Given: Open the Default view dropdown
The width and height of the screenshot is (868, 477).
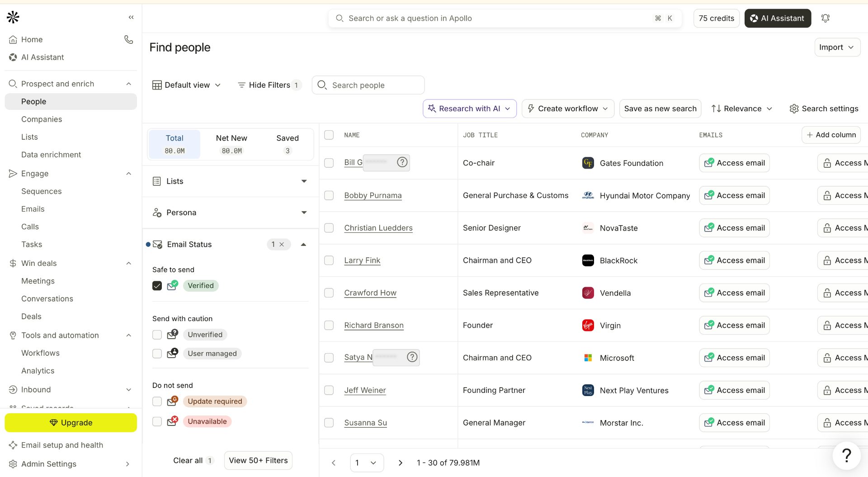Looking at the screenshot, I should point(187,85).
